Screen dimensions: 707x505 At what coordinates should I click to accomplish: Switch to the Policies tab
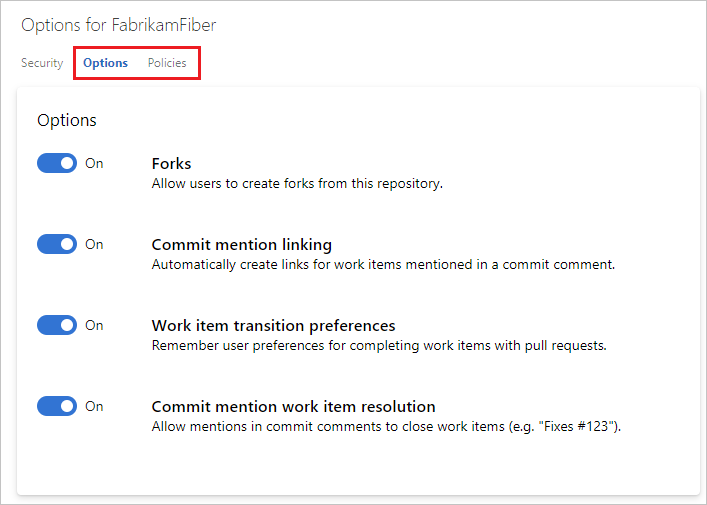167,63
